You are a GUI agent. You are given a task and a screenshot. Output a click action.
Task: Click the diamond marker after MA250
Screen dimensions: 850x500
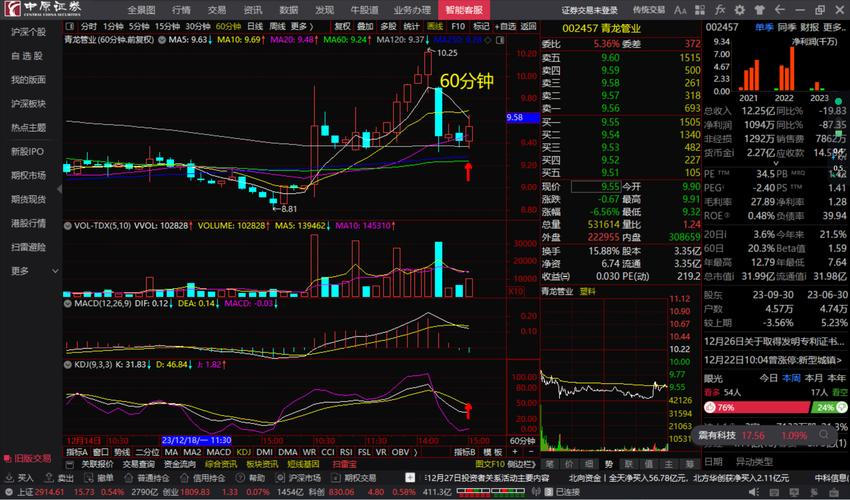pyautogui.click(x=488, y=40)
